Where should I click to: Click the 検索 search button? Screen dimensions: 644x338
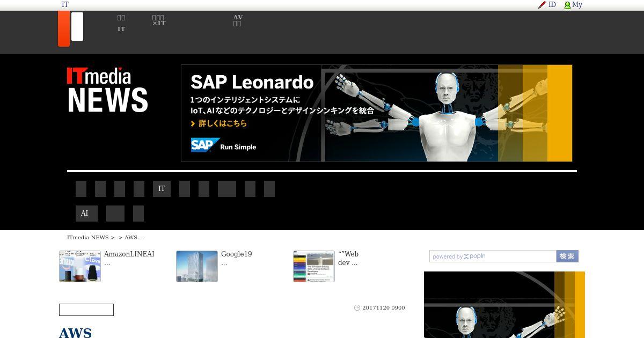[x=567, y=256]
